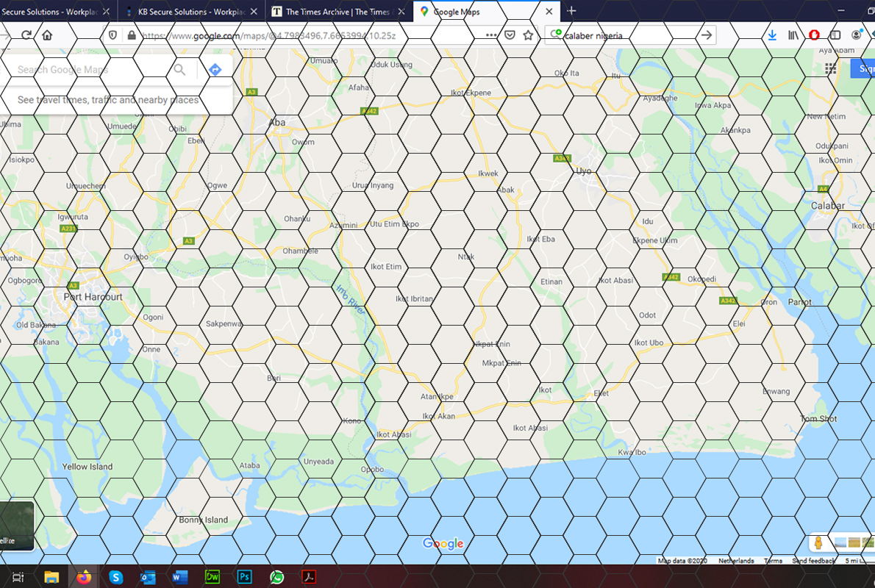Go to the Firefox home page

(x=47, y=35)
